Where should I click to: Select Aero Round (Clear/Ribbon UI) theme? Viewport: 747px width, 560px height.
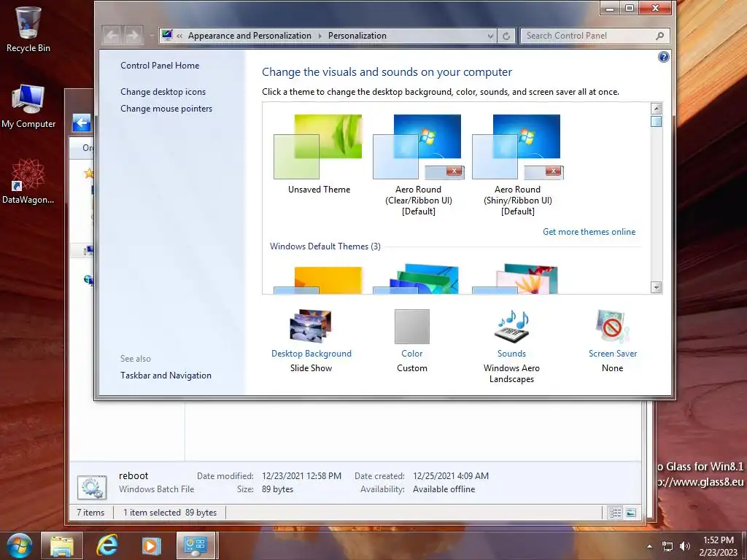[x=418, y=147]
